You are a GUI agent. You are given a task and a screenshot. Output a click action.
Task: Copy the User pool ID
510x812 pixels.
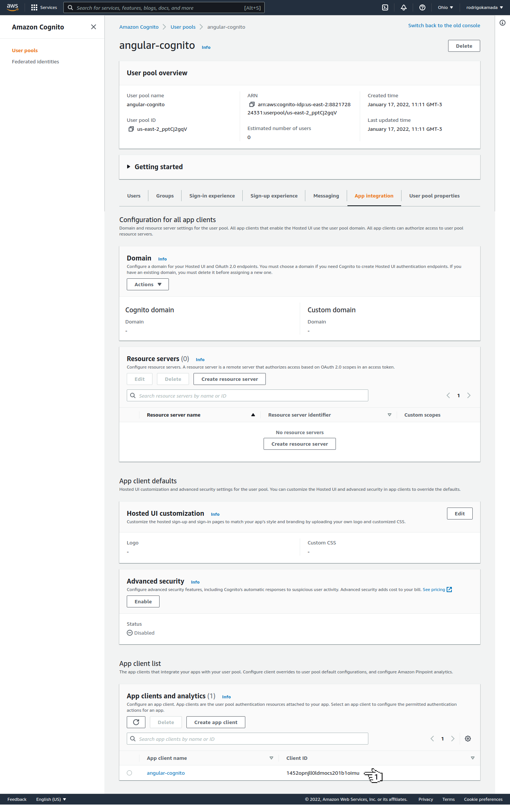(131, 129)
